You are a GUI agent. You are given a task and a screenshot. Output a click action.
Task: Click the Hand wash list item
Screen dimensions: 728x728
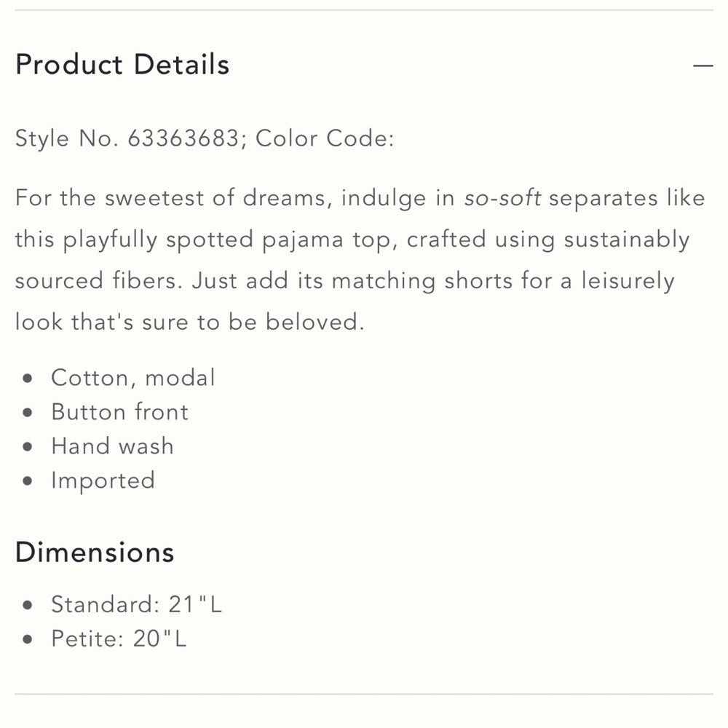112,446
